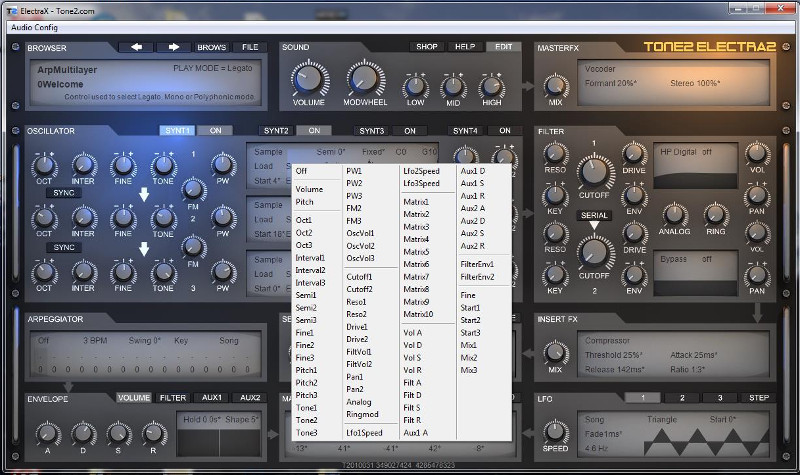The width and height of the screenshot is (800, 475).
Task: Toggle SYNT3 ON switch
Action: click(x=410, y=131)
